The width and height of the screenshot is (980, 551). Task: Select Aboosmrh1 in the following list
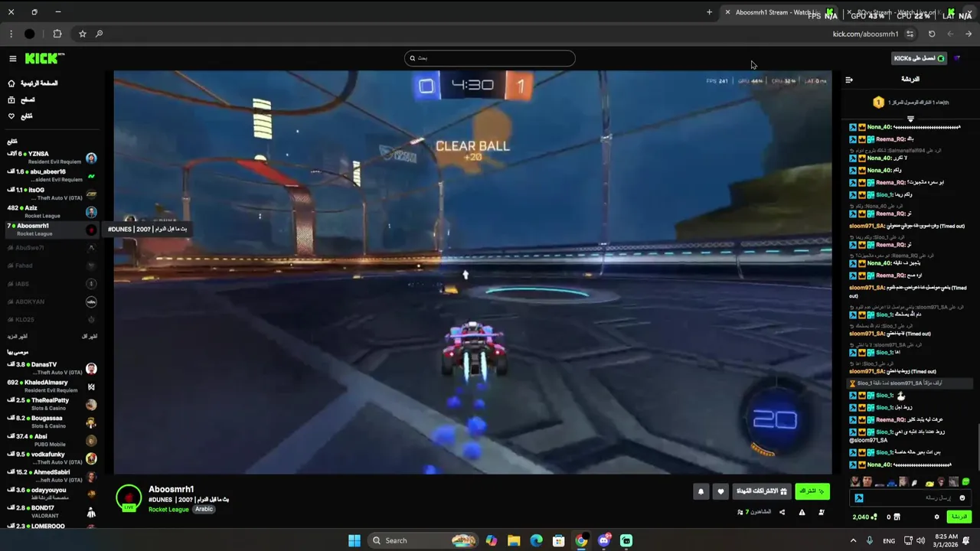pyautogui.click(x=52, y=230)
